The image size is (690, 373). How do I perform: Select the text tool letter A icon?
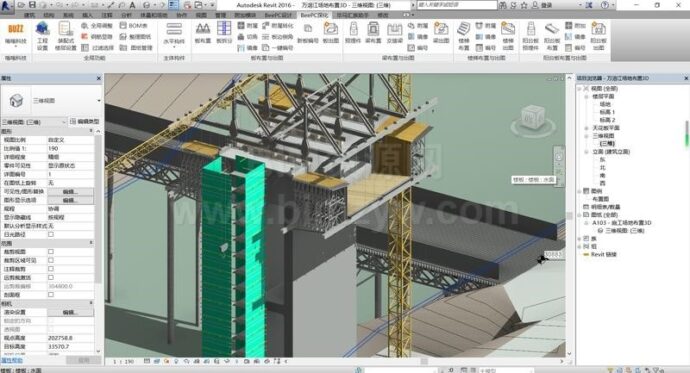[132, 5]
